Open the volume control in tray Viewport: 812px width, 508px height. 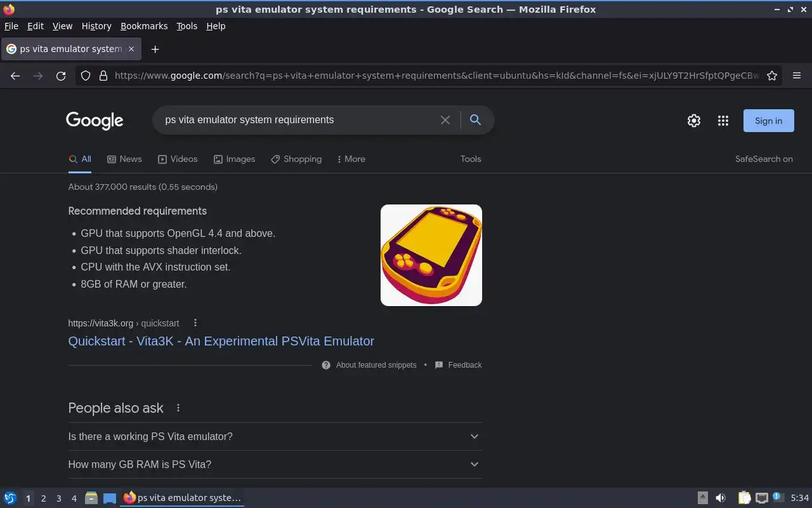[x=721, y=498]
